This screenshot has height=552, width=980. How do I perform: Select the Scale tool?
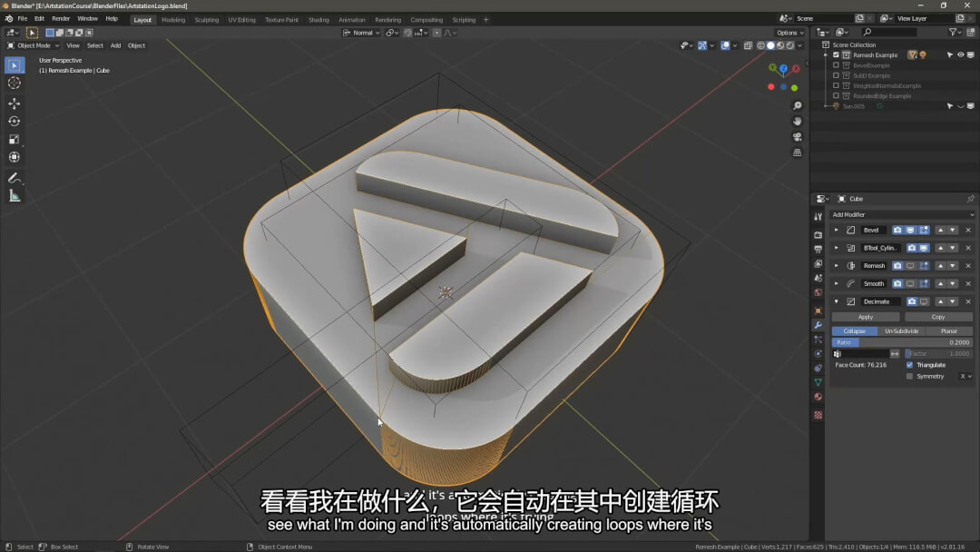coord(15,140)
